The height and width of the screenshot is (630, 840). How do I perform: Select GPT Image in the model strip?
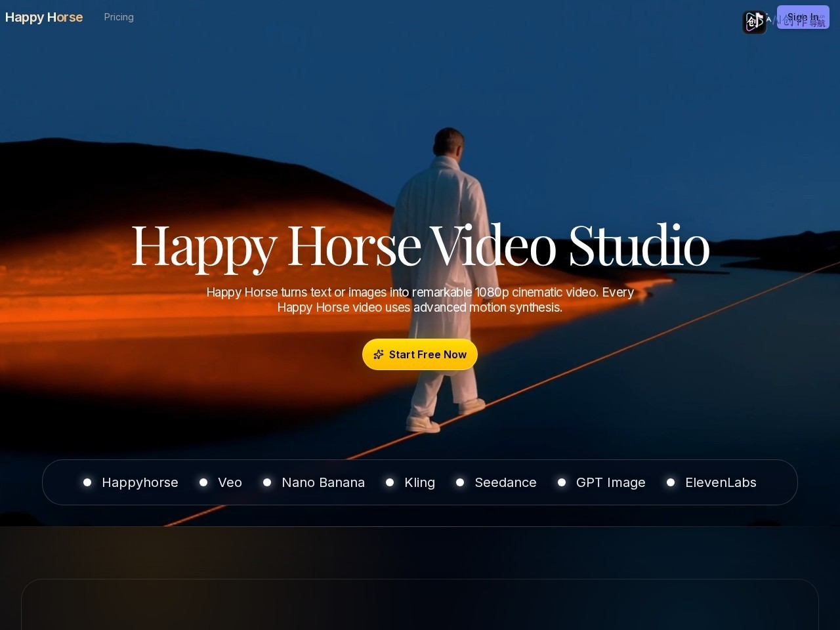tap(601, 482)
